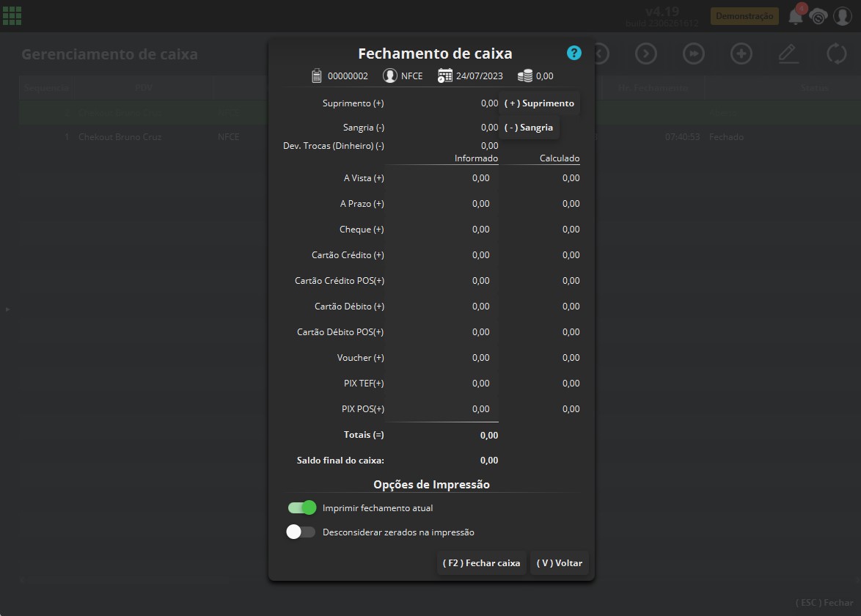Click the PIX TEF informado value field

tap(442, 384)
